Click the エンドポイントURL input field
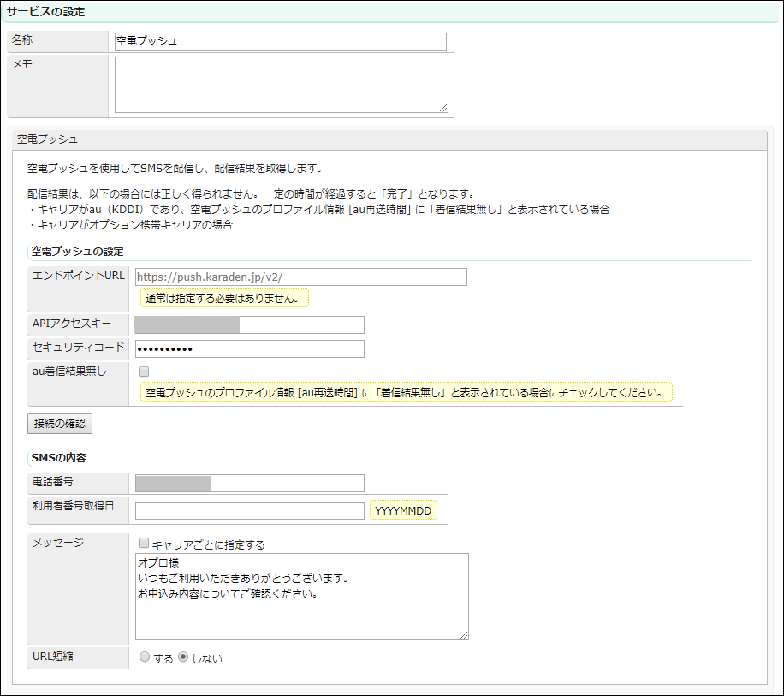This screenshot has width=784, height=696. pos(301,277)
